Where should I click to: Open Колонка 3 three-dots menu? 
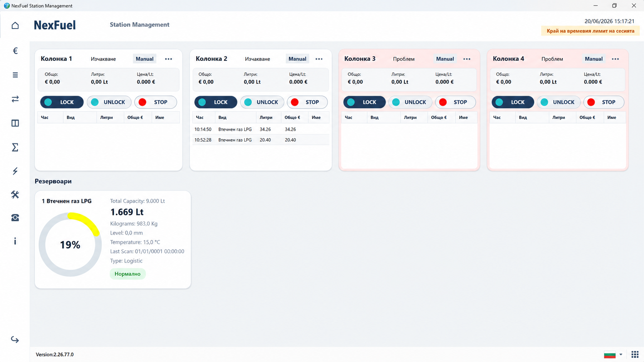(x=467, y=59)
